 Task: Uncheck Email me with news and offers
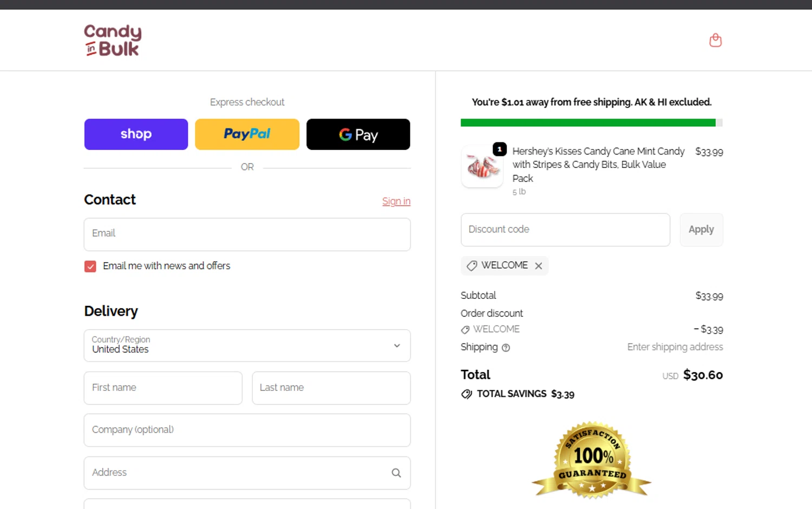click(90, 266)
